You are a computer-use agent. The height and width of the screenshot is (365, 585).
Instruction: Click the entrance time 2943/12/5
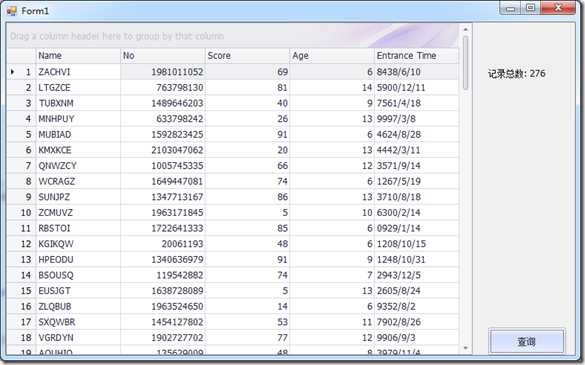point(417,275)
